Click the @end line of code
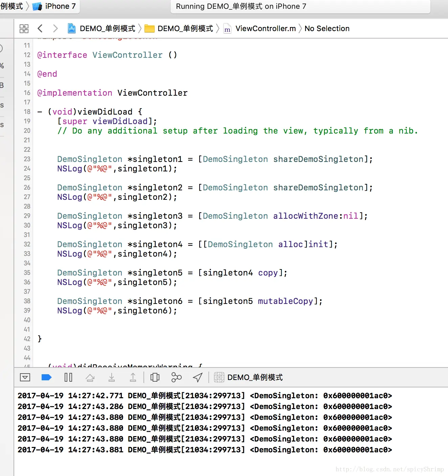This screenshot has width=448, height=476. pos(47,74)
